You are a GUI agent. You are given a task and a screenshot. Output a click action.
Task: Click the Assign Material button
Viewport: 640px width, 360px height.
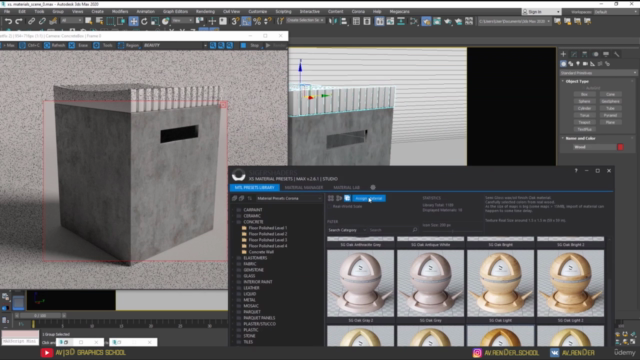pyautogui.click(x=368, y=198)
